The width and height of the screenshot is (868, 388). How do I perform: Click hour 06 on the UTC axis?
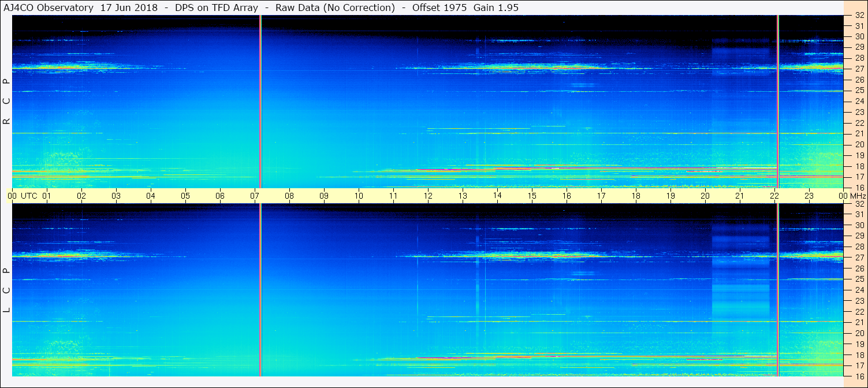(220, 196)
